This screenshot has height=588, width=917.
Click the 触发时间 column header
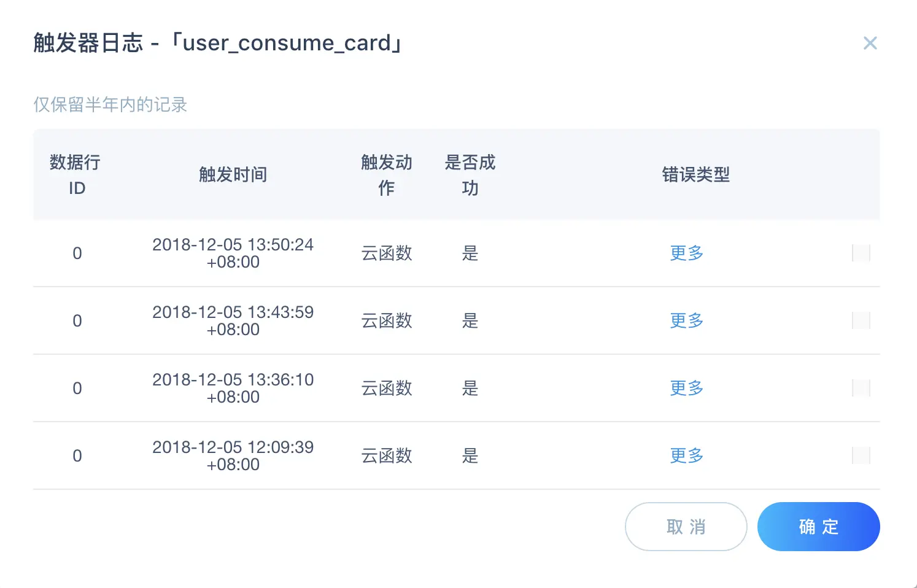point(233,175)
